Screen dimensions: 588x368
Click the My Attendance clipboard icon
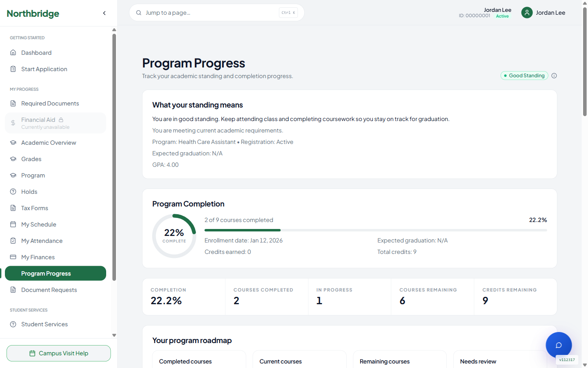13,241
